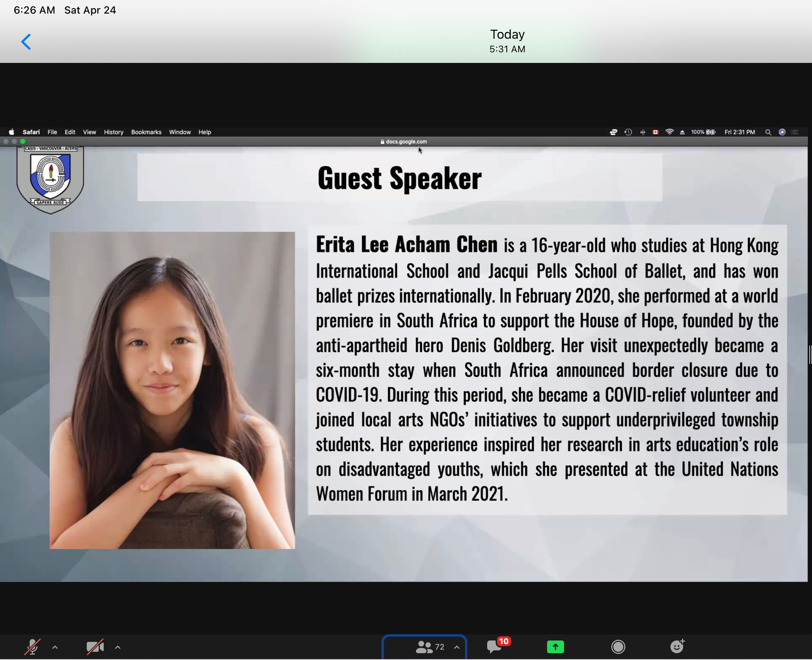This screenshot has width=812, height=660.
Task: Click the battery 100% indicator
Action: coord(704,132)
